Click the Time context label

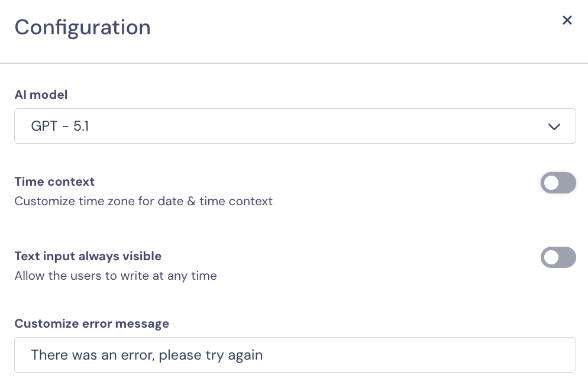(x=54, y=182)
